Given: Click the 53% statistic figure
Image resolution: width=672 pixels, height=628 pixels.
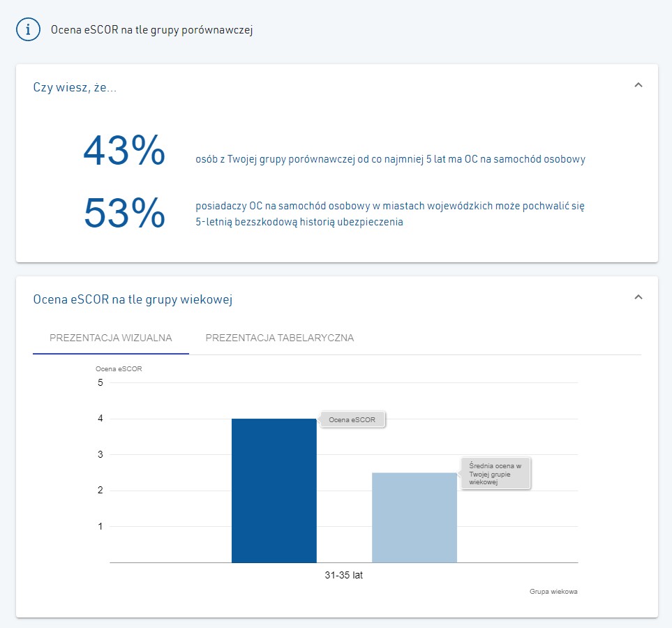Looking at the screenshot, I should [124, 213].
